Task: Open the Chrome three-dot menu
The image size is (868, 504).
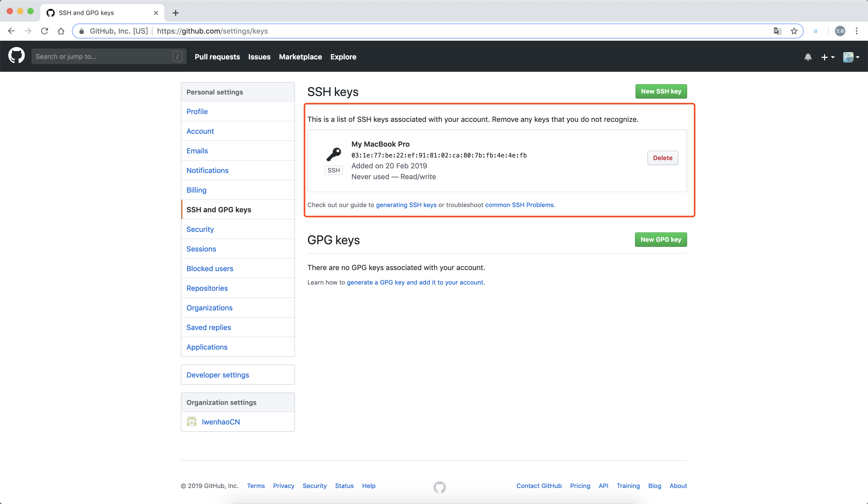Action: [856, 31]
